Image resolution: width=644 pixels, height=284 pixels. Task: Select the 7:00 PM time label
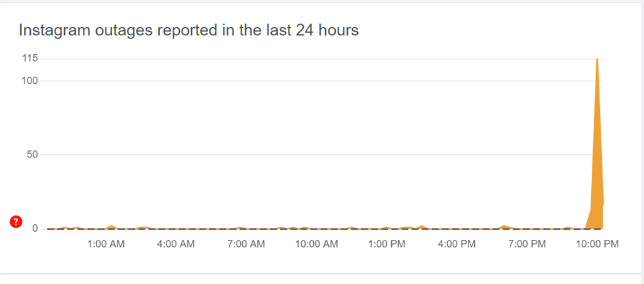tap(527, 244)
